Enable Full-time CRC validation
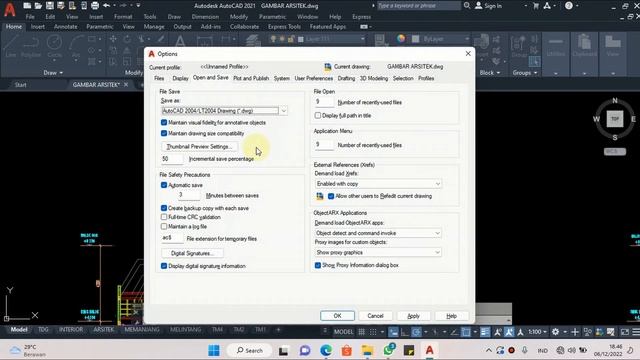The image size is (640, 360). pyautogui.click(x=164, y=217)
